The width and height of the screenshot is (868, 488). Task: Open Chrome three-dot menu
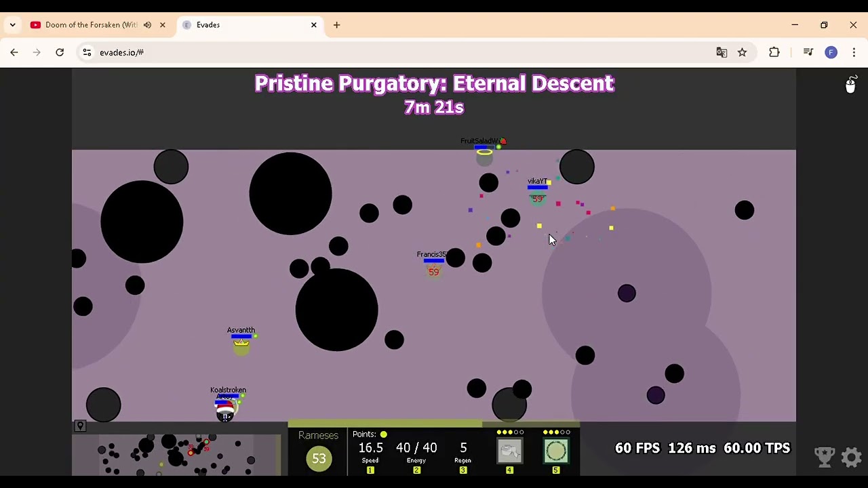click(854, 52)
